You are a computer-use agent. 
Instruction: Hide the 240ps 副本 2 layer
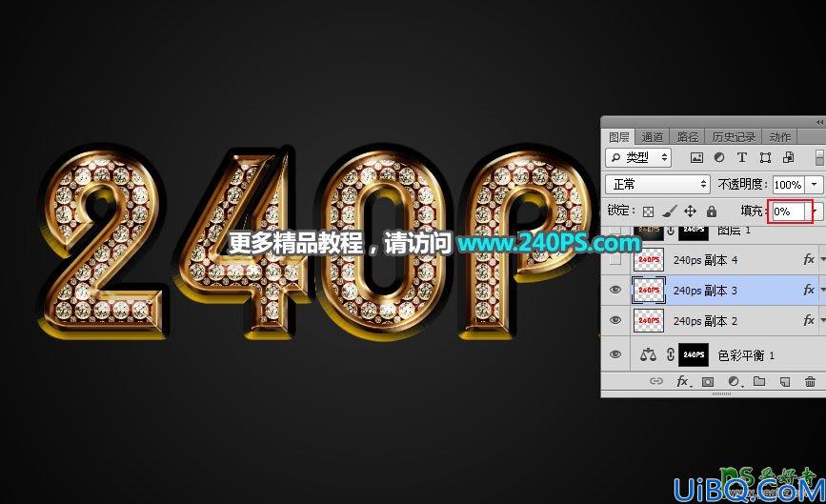(615, 321)
